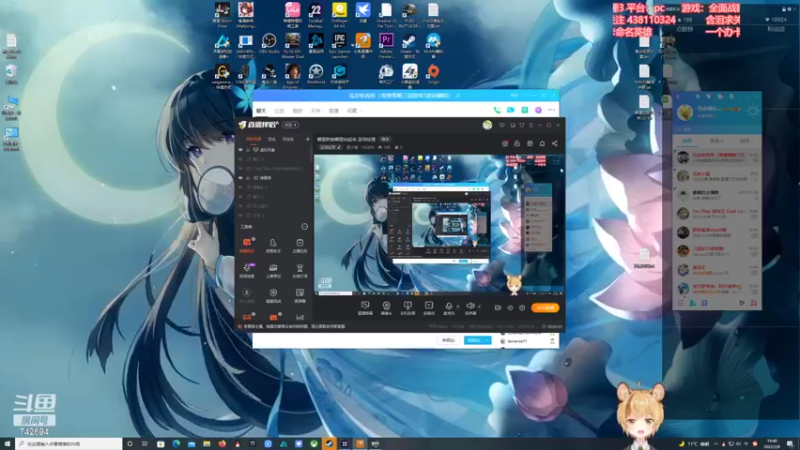Switch to the second scene tab in streaming app
The image size is (800, 450).
(x=272, y=139)
